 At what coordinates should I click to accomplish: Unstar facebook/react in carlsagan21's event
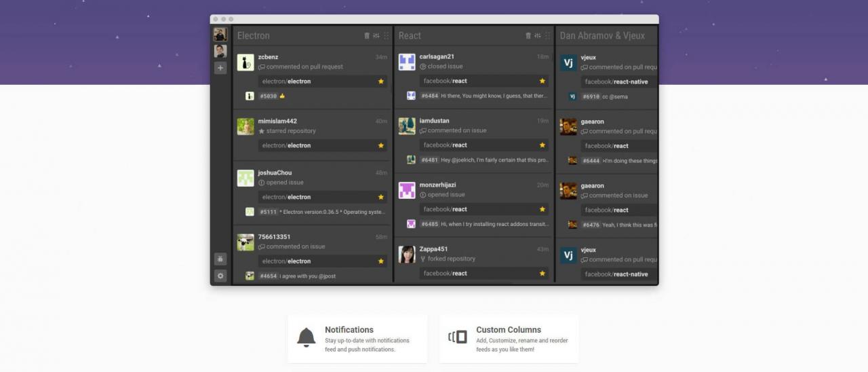pos(542,81)
